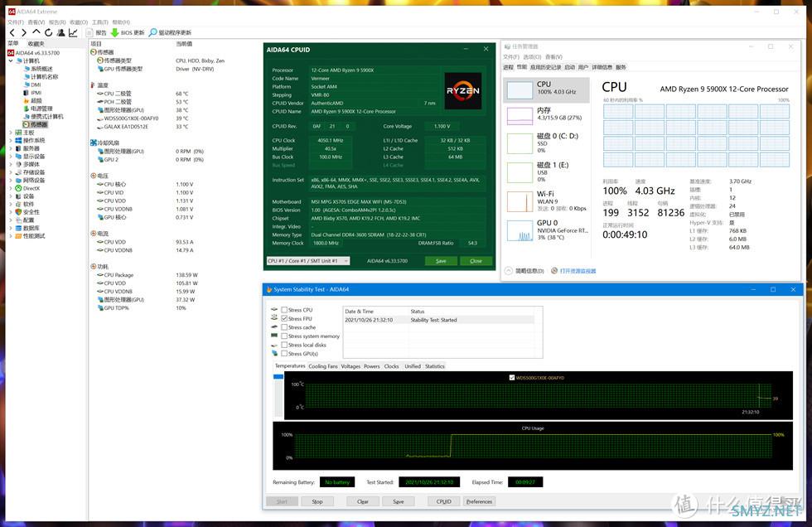Expand the 操作系统 tree node

point(11,140)
